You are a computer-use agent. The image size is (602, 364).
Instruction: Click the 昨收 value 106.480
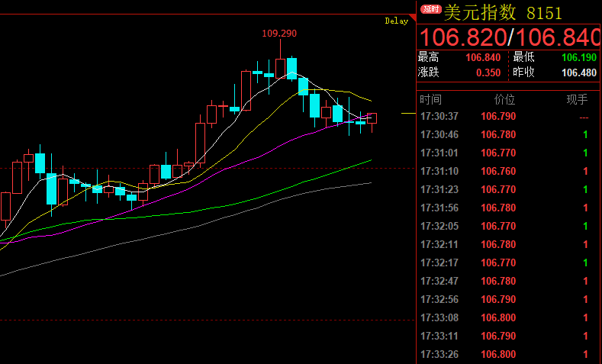point(578,73)
